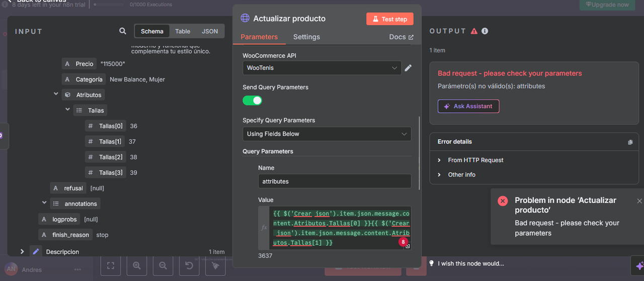Open Specify Query Parameters dropdown

tap(327, 134)
